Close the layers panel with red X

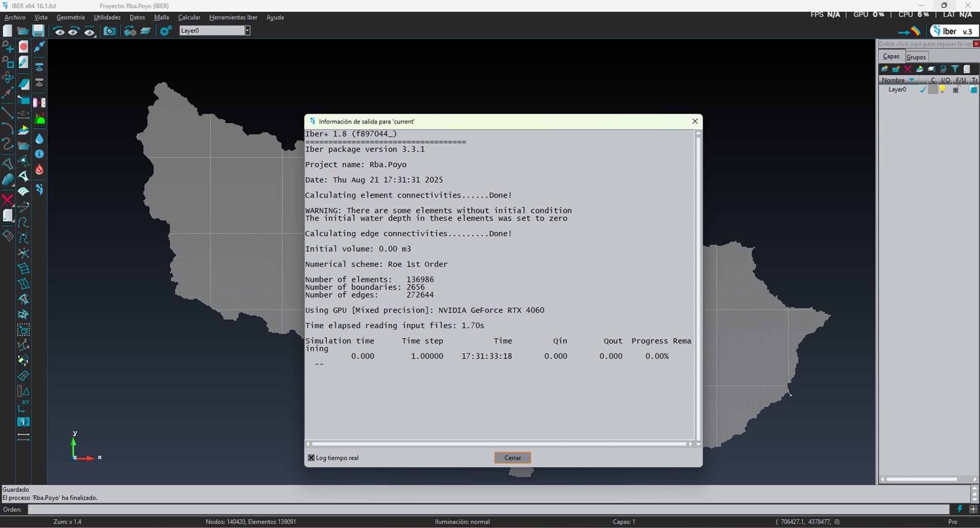coord(976,44)
